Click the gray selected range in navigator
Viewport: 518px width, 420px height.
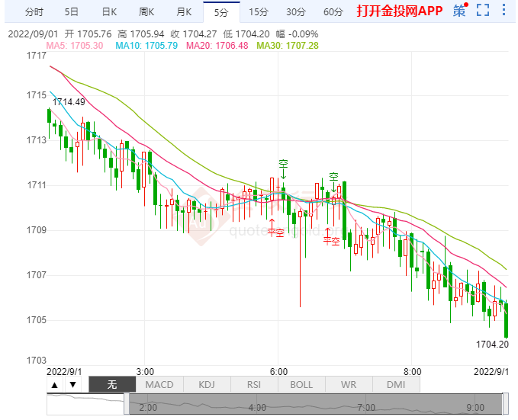(x=316, y=404)
